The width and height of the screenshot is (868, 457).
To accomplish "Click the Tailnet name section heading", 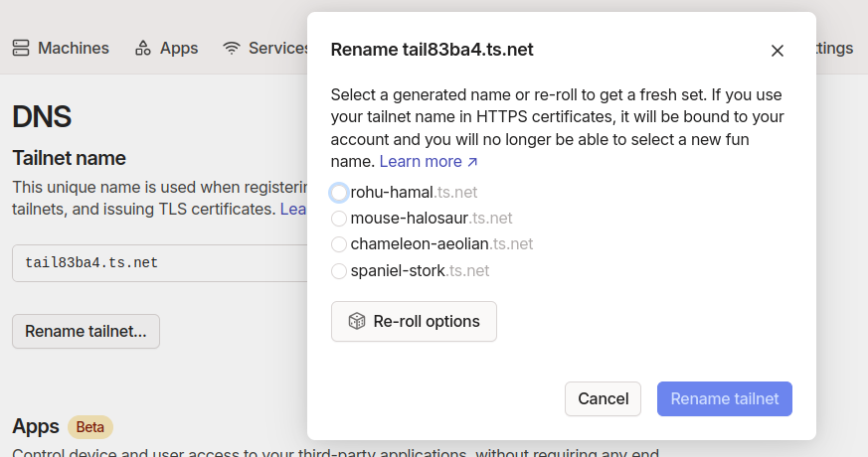I will 70,158.
